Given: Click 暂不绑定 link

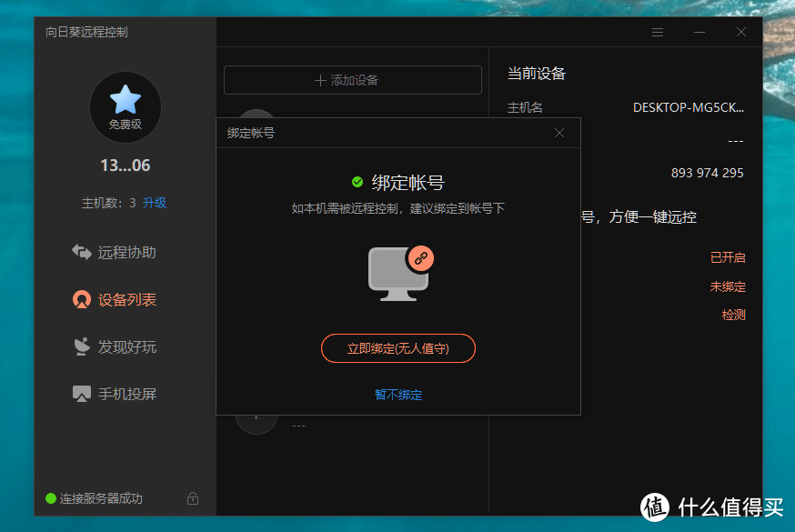Looking at the screenshot, I should coord(398,395).
